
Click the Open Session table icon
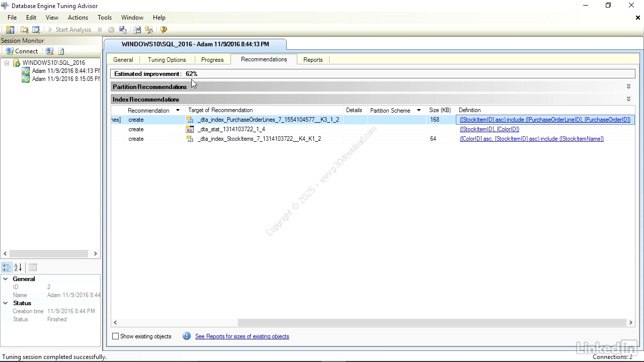(x=36, y=30)
